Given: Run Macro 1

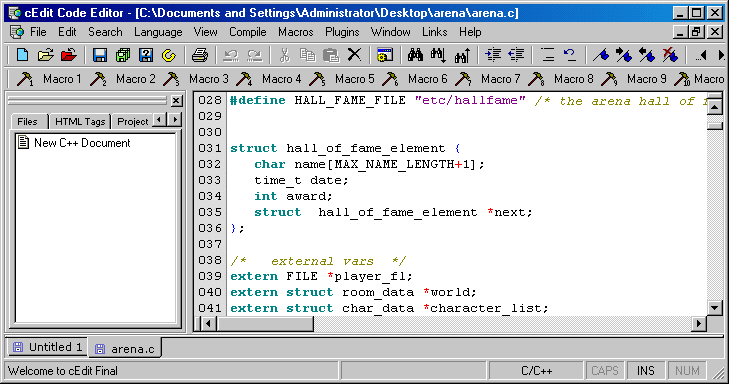Looking at the screenshot, I should click(49, 79).
